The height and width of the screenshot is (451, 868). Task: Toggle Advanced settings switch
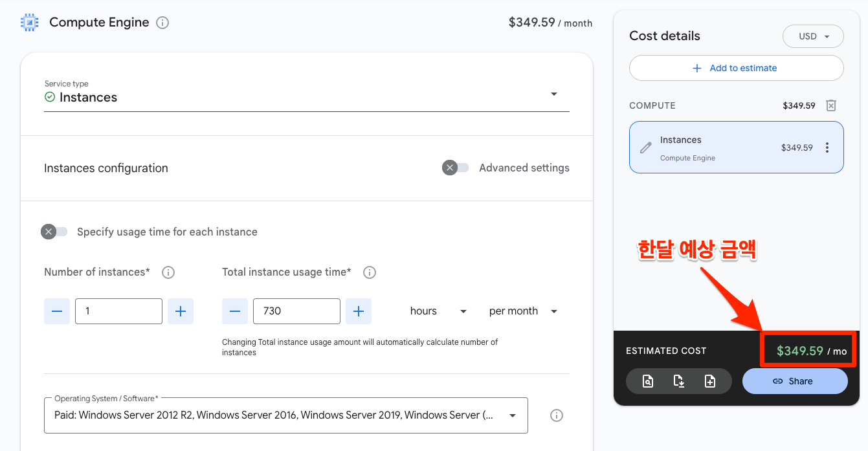455,168
